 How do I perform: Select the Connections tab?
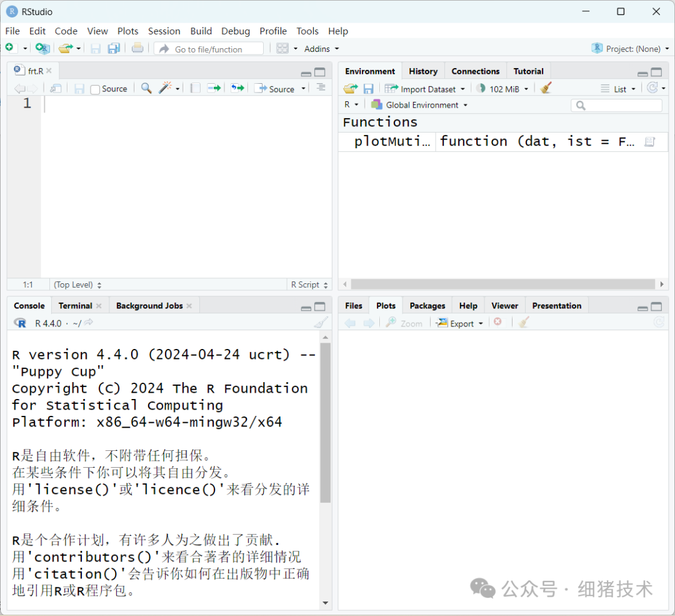475,71
